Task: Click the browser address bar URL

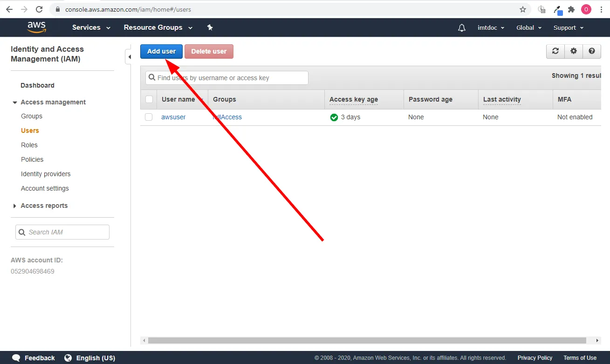Action: pos(128,9)
